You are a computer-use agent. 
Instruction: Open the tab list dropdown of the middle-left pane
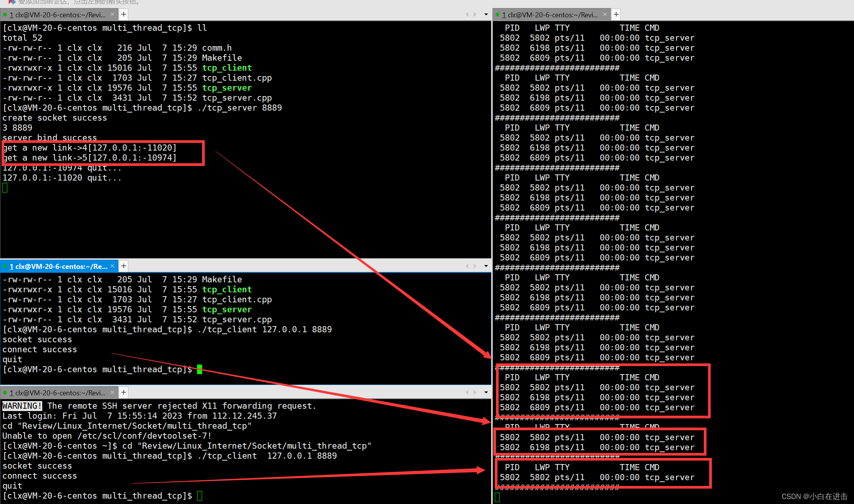[x=486, y=266]
